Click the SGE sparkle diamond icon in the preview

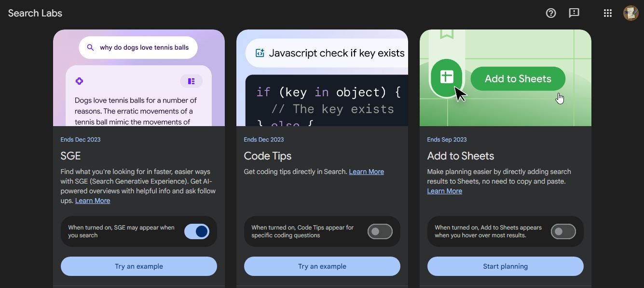(80, 81)
